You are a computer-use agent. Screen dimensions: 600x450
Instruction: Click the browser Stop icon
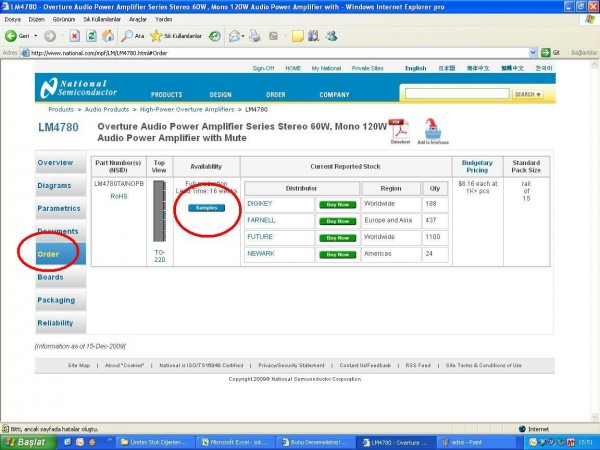74,36
